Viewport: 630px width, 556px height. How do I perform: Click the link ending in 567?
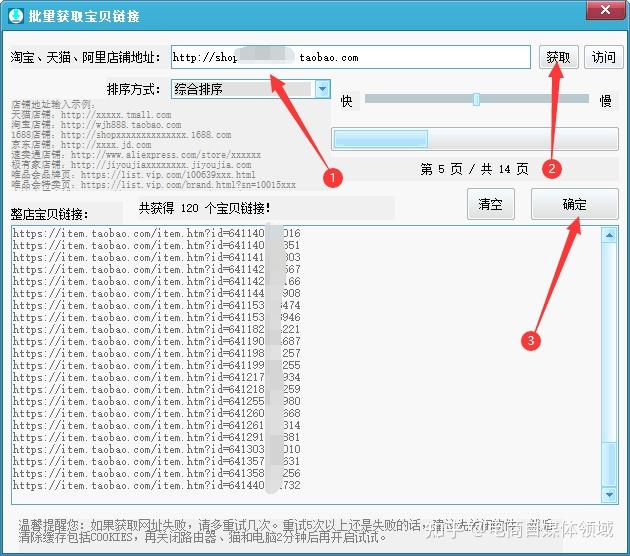point(157,269)
